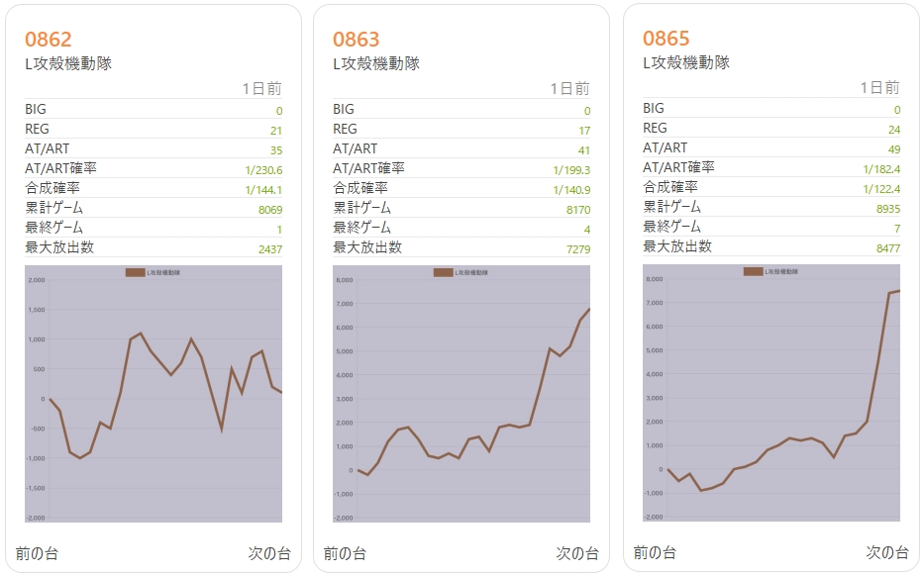This screenshot has width=924, height=577.
Task: Go to 前の台 in card 0863
Action: pos(345,553)
